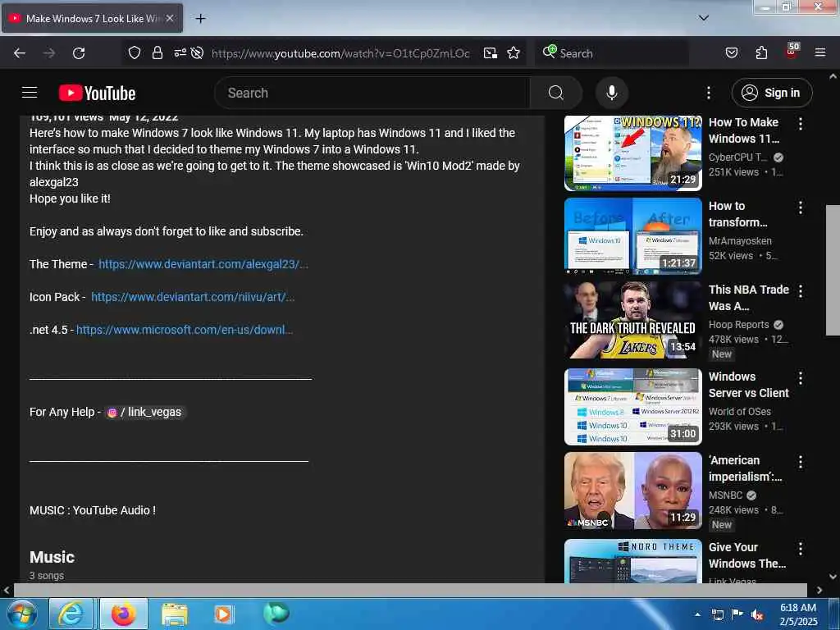840x630 pixels.
Task: Open the Windows Start orb
Action: tap(22, 614)
